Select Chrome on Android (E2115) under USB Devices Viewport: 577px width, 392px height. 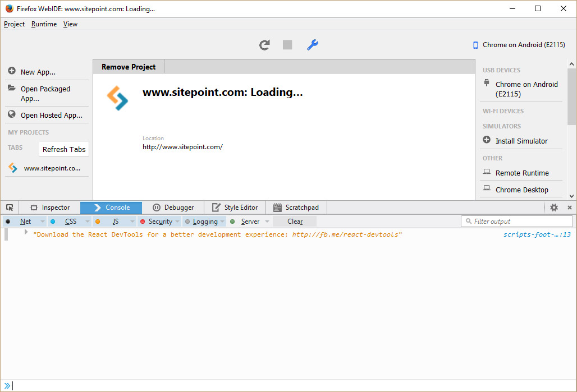[x=521, y=89]
